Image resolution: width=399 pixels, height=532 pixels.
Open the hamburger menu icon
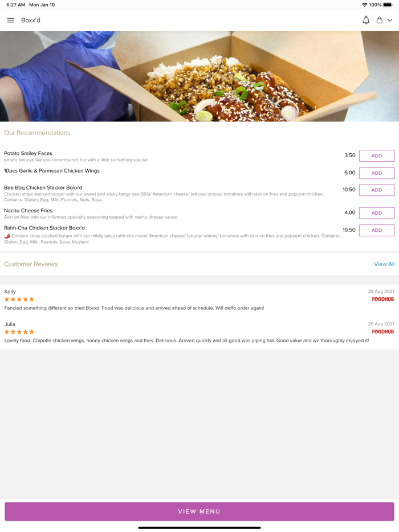point(10,21)
